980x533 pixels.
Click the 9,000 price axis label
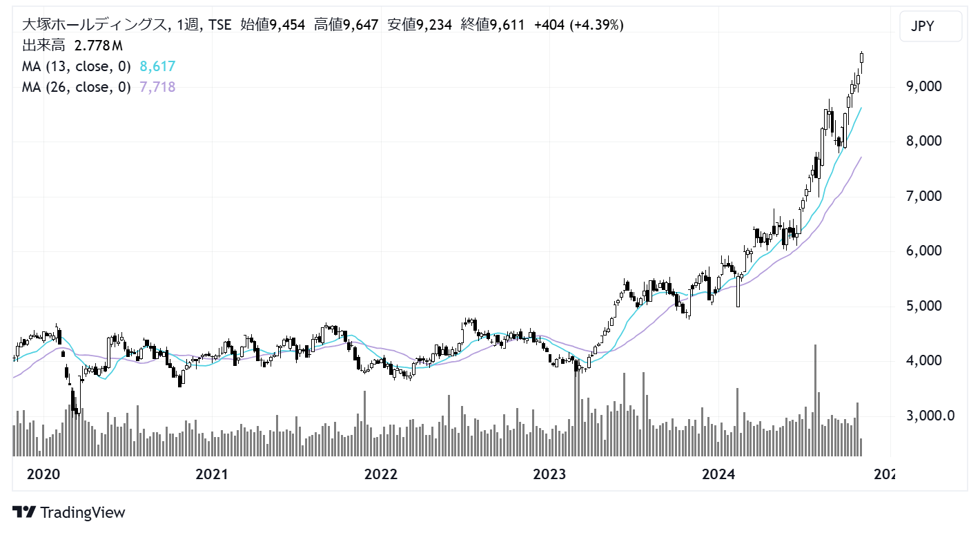pyautogui.click(x=923, y=87)
